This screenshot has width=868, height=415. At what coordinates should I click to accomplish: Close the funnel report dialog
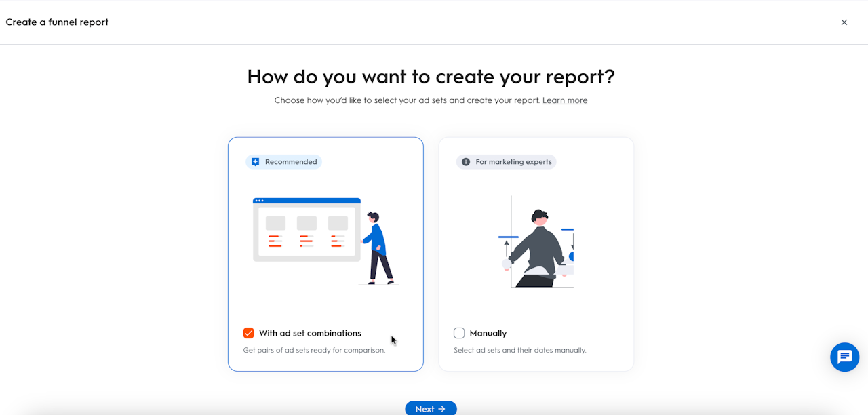844,22
